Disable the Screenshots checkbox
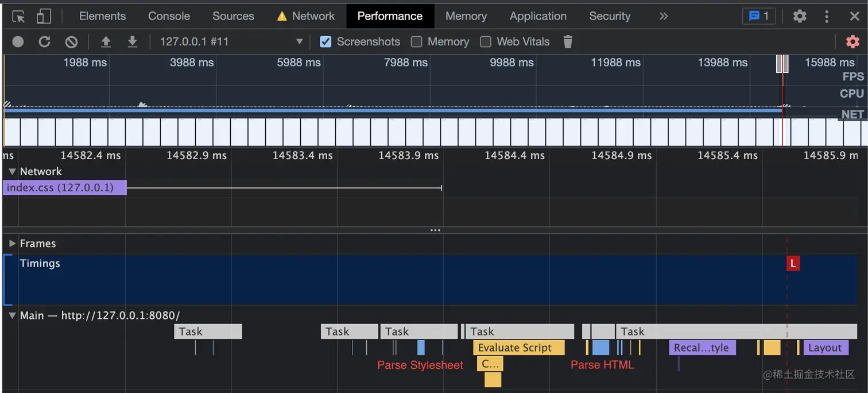The image size is (868, 393). 325,41
